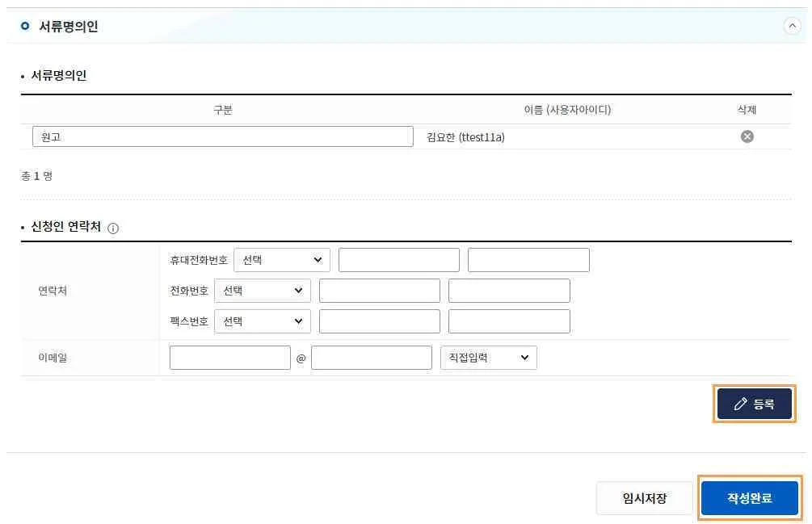812x524 pixels.
Task: Focus the 휴대전화번호 middle number field
Action: [399, 260]
